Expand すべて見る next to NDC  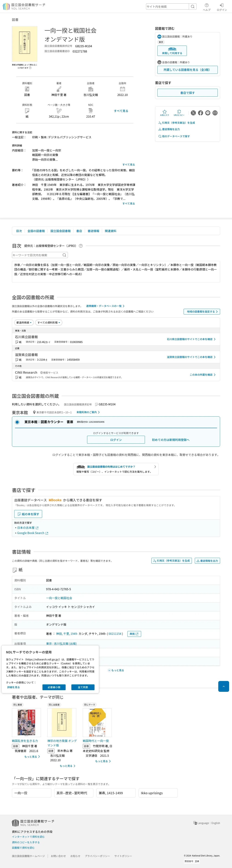121,111
